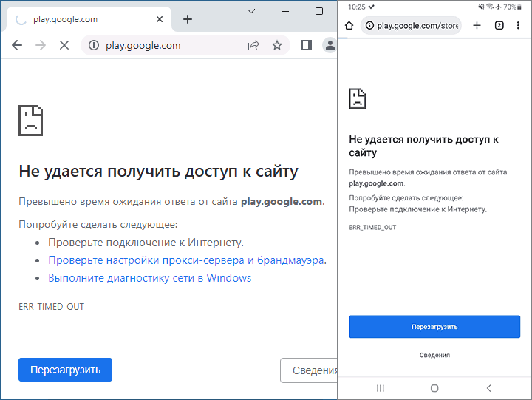The height and width of the screenshot is (400, 532).
Task: Click Проверьте подключение к Интернету on desktop
Action: (146, 243)
